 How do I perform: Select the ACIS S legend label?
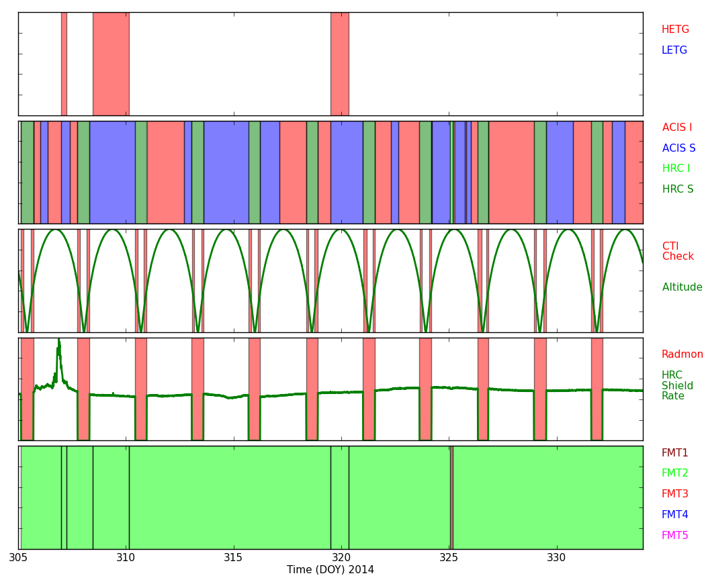tap(678, 149)
